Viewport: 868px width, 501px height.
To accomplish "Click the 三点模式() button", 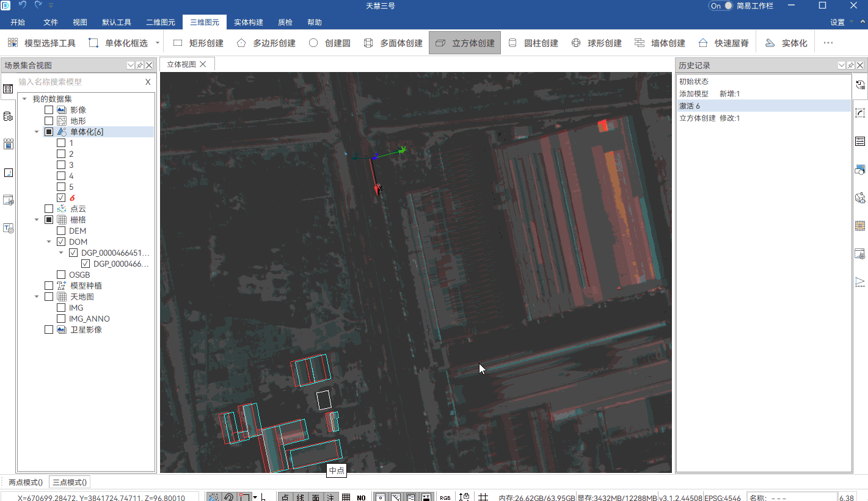I will 70,482.
